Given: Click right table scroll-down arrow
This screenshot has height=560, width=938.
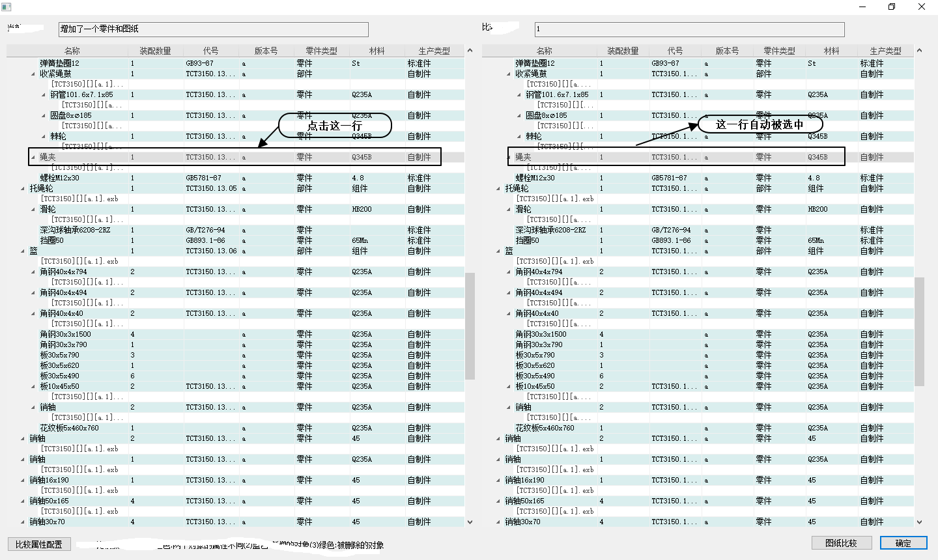Looking at the screenshot, I should click(919, 522).
